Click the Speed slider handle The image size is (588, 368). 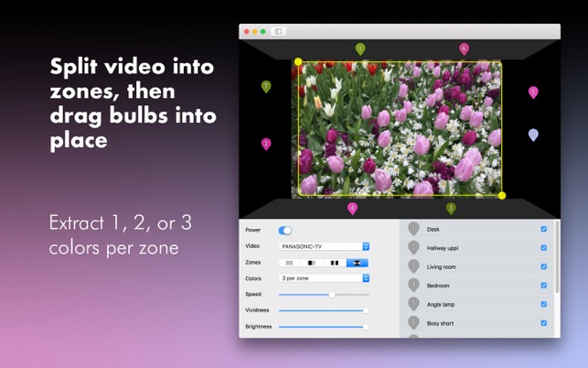pos(332,295)
